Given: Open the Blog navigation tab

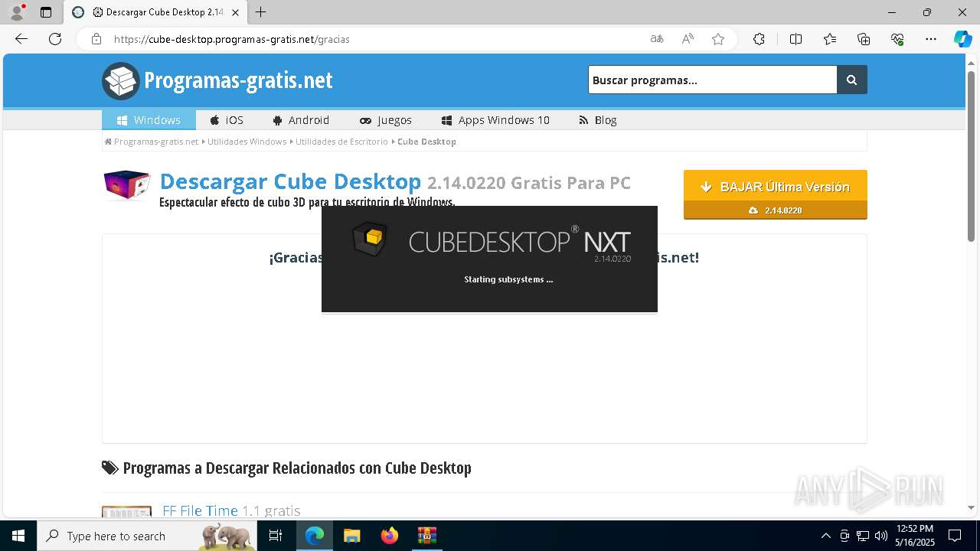Looking at the screenshot, I should click(597, 120).
